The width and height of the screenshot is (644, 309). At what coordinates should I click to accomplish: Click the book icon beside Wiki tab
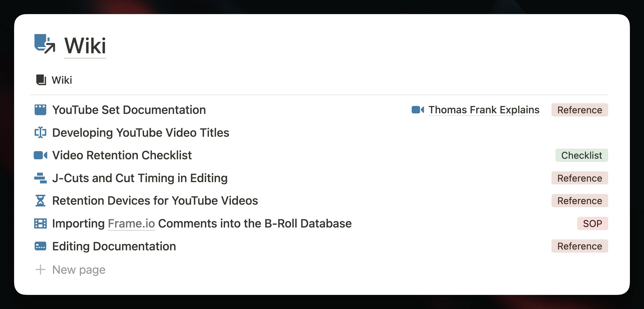[x=41, y=80]
